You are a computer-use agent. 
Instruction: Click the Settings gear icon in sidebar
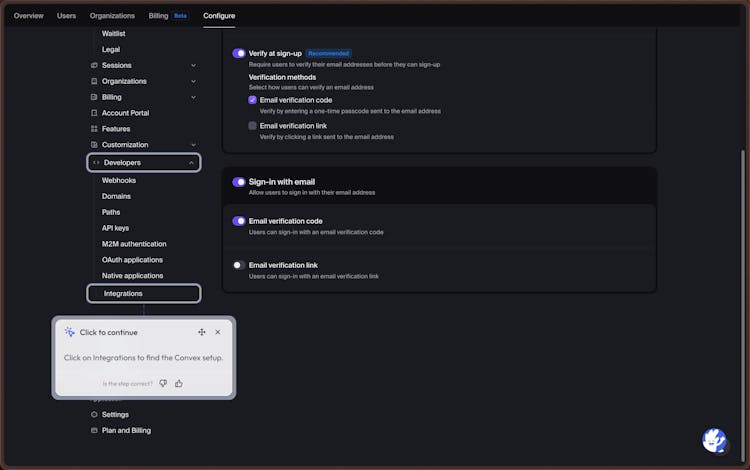(x=94, y=414)
